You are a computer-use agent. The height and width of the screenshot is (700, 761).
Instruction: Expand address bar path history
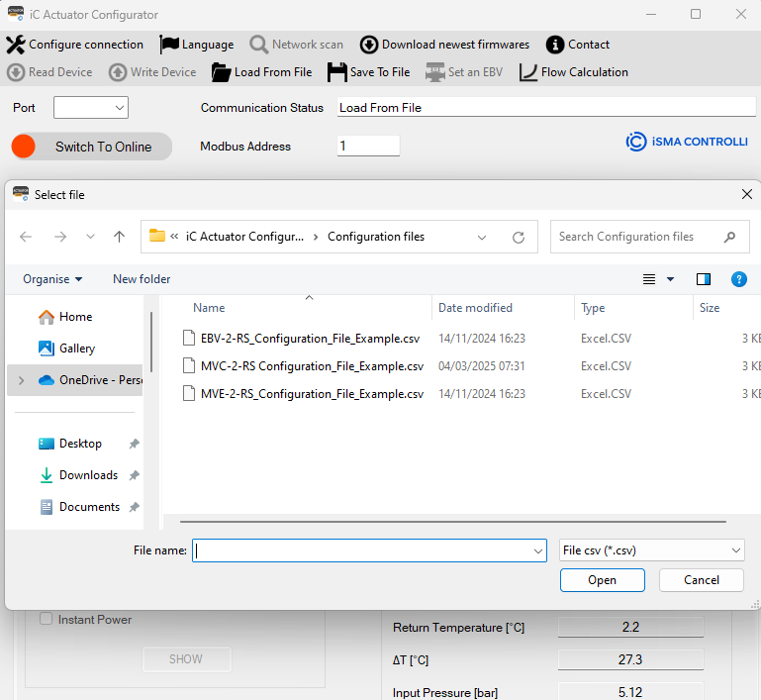tap(482, 238)
